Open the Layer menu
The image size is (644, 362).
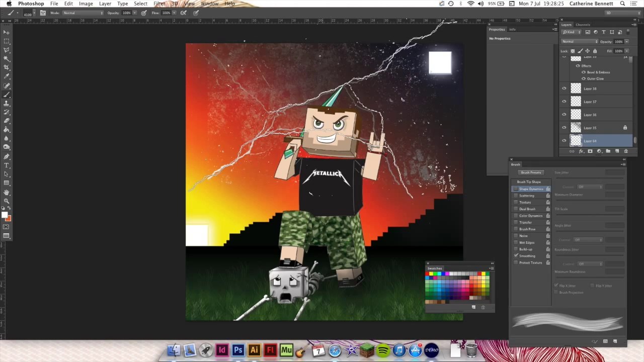tap(105, 4)
